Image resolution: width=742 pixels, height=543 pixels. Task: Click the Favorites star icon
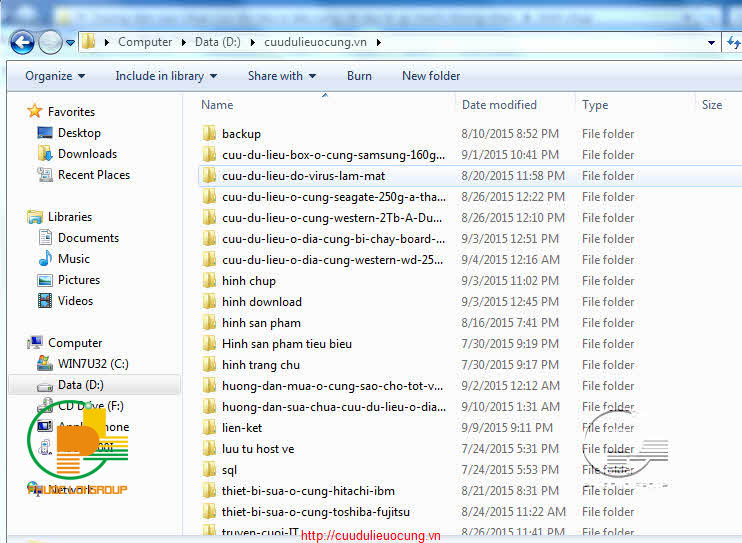[x=35, y=112]
